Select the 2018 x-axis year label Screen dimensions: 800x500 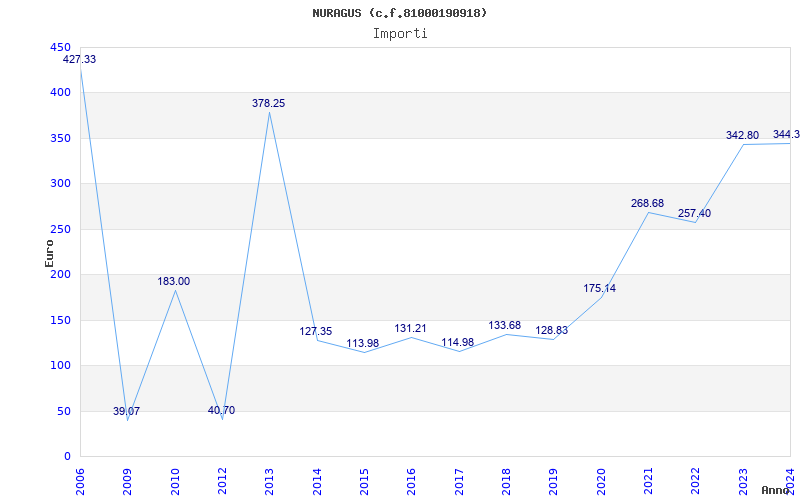coord(506,482)
